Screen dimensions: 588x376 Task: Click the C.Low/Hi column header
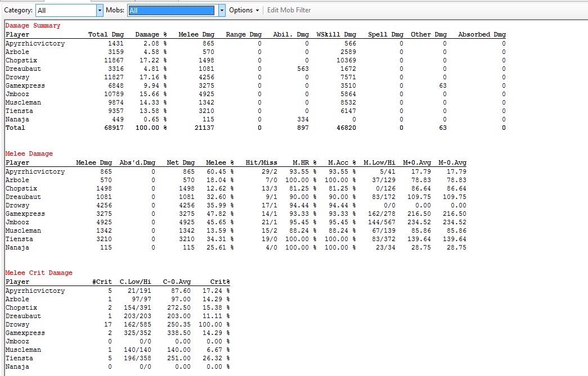click(x=135, y=282)
